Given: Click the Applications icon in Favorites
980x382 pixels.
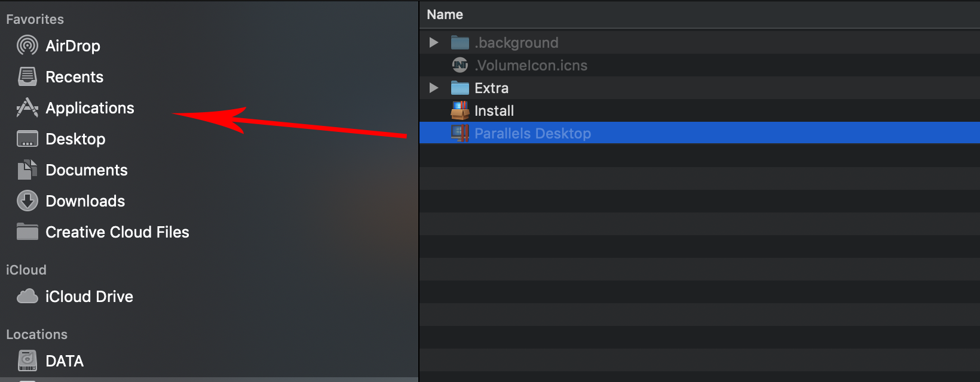Looking at the screenshot, I should (x=27, y=108).
